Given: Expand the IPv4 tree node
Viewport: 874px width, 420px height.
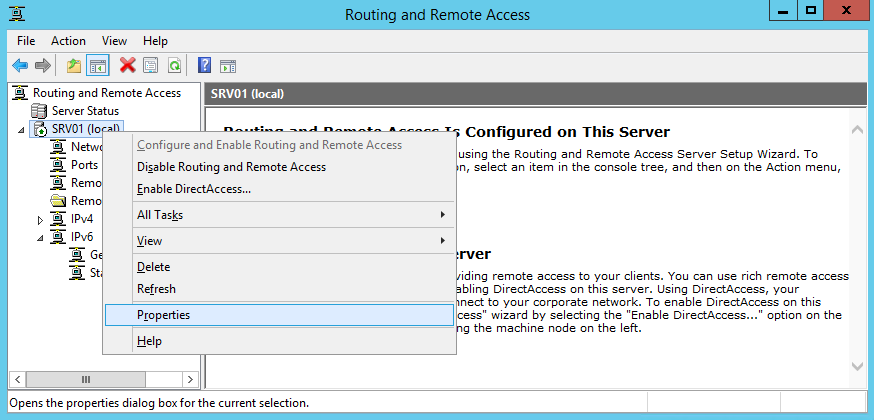Looking at the screenshot, I should [x=41, y=219].
